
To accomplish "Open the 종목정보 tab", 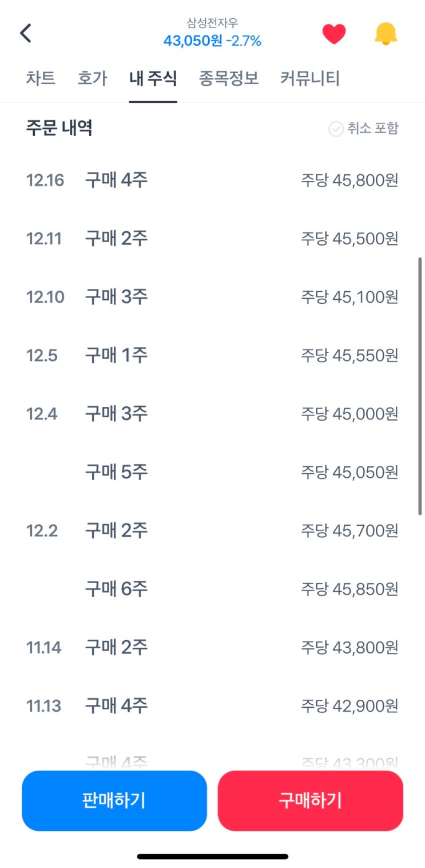I will point(229,78).
